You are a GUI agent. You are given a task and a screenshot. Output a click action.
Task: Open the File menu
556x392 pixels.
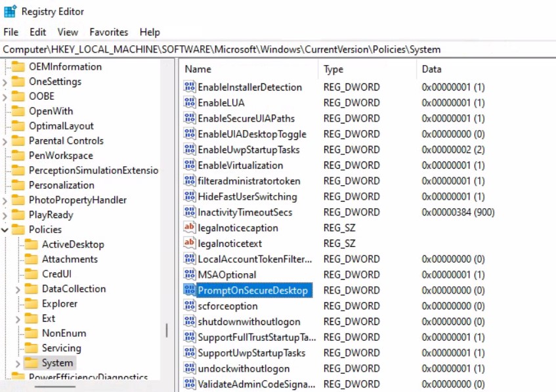tap(11, 32)
